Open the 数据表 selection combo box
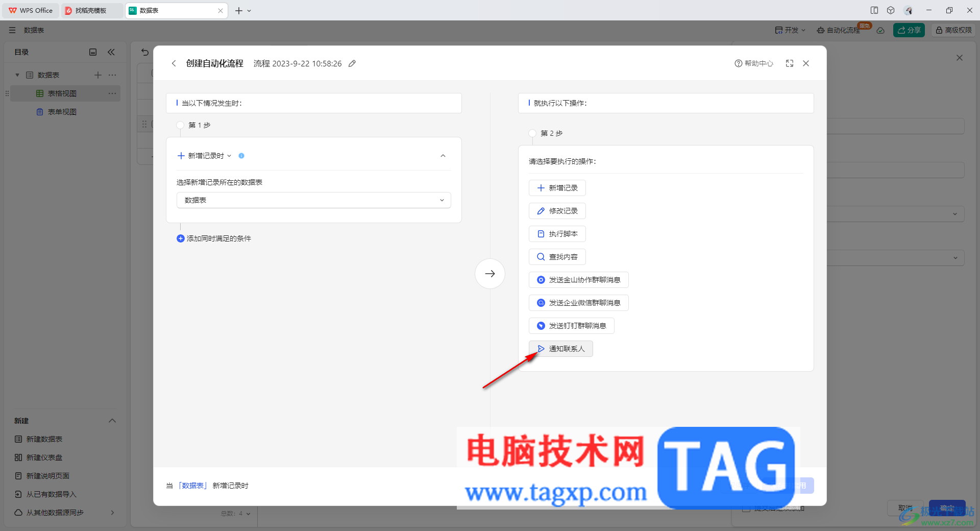 click(314, 200)
